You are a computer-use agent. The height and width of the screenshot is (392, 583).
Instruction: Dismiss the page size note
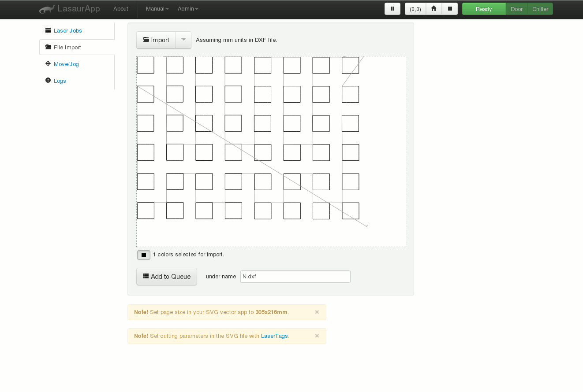(317, 312)
